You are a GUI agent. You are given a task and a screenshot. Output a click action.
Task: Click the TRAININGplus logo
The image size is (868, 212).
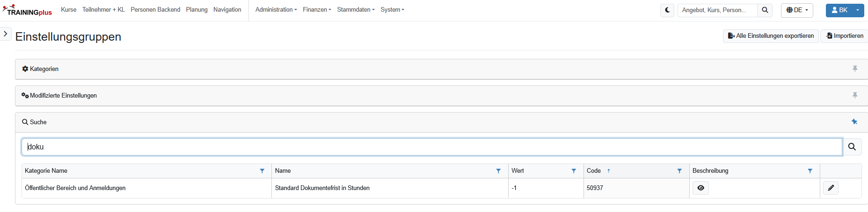27,10
